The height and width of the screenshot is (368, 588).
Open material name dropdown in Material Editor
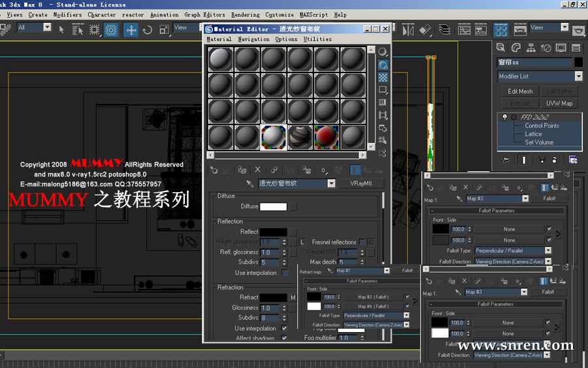pos(331,184)
